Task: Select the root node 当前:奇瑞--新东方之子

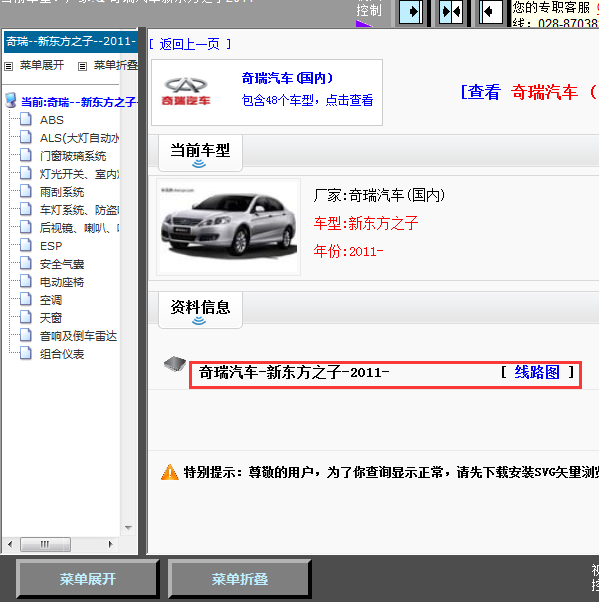Action: point(79,102)
